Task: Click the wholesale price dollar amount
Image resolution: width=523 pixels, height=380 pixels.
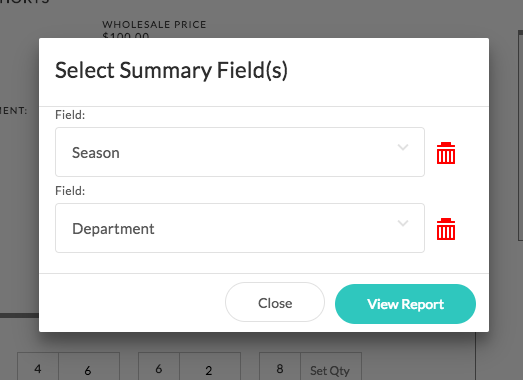Action: click(126, 35)
